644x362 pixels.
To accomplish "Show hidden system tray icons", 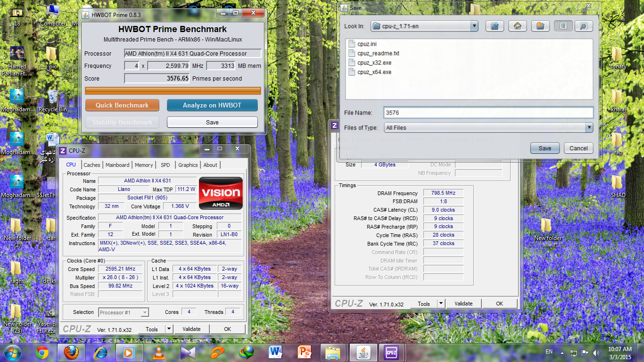I will (562, 353).
